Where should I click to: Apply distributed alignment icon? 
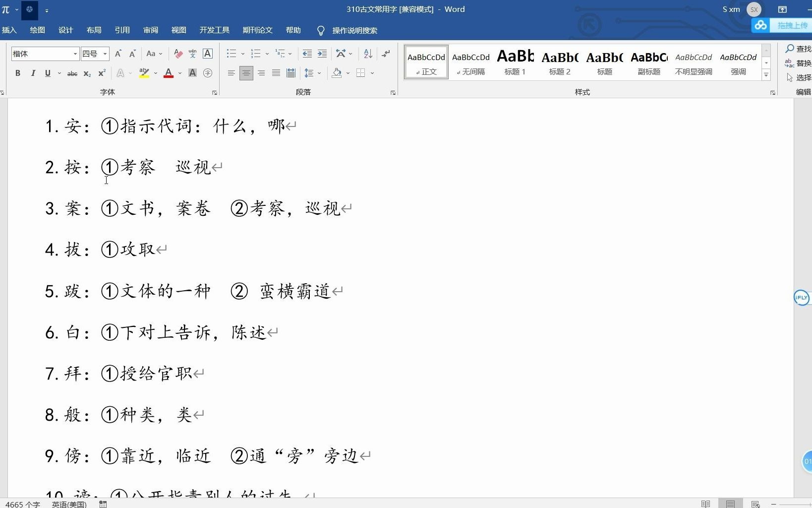pyautogui.click(x=291, y=73)
